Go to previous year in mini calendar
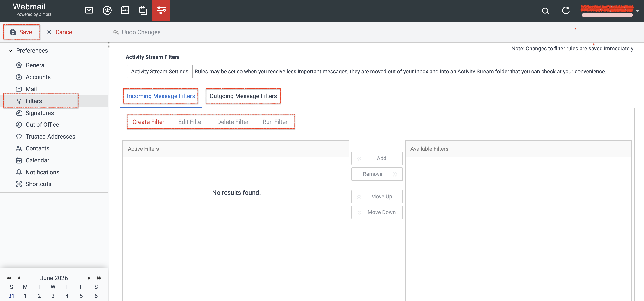Image resolution: width=644 pixels, height=301 pixels. [x=9, y=278]
